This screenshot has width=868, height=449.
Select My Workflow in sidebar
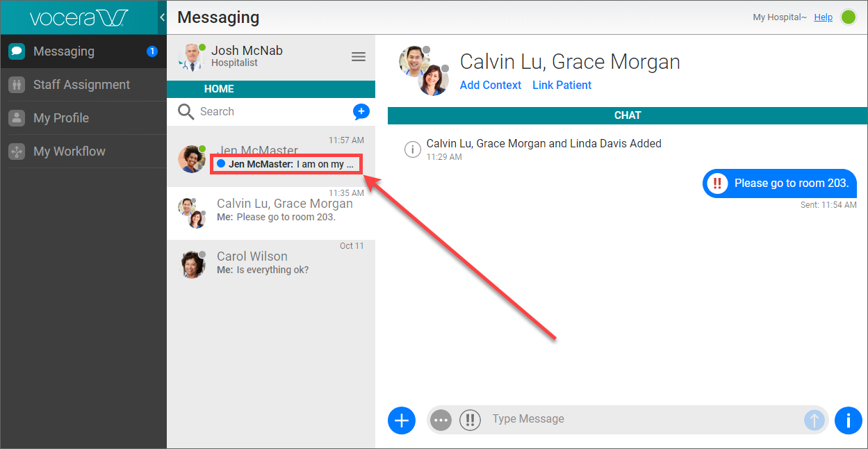[x=69, y=152]
